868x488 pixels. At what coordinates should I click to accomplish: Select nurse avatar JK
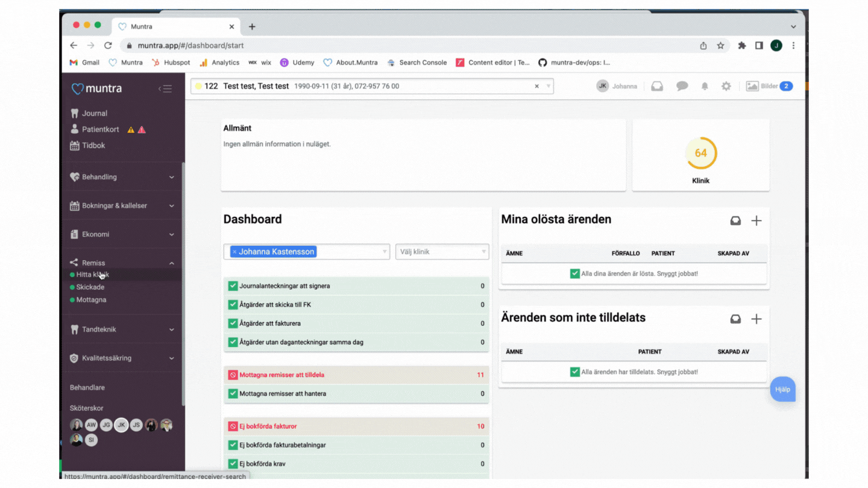[121, 425]
